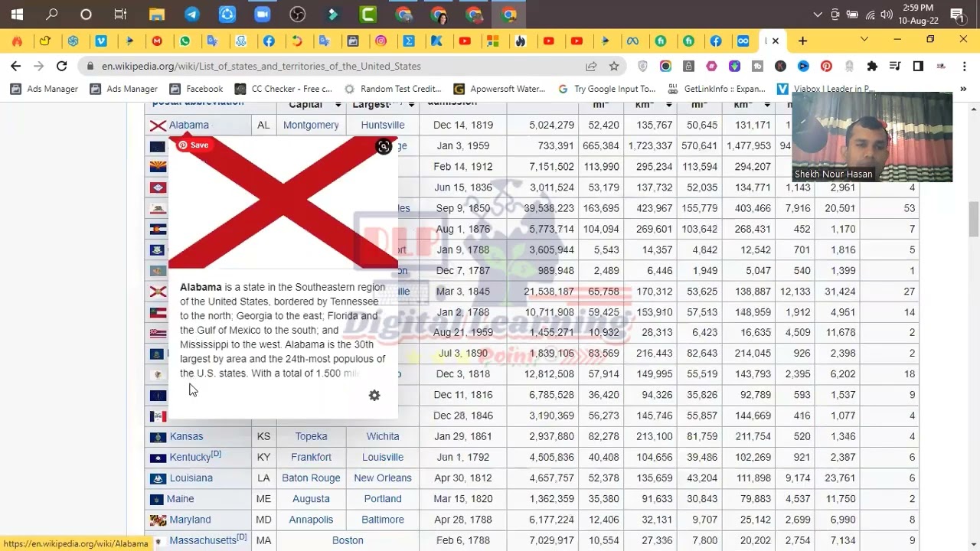Viewport: 980px width, 551px height.
Task: Click the browser back arrow
Action: pyautogui.click(x=15, y=67)
